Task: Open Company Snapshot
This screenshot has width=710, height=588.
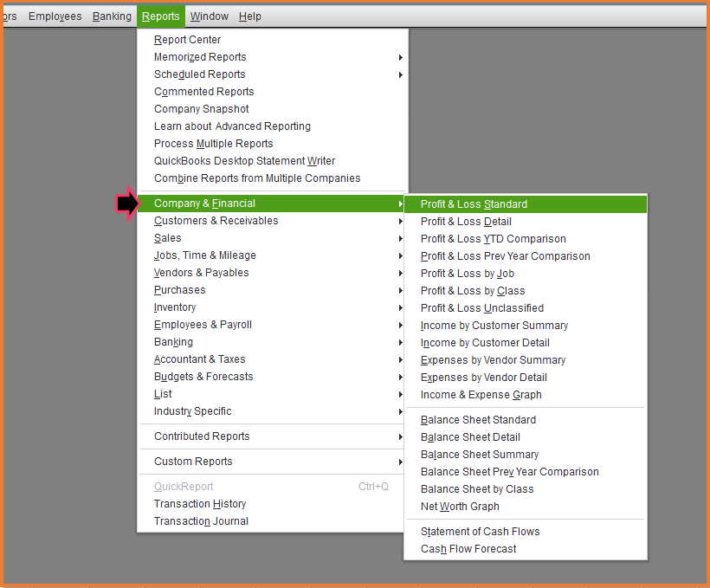Action: pos(273,109)
